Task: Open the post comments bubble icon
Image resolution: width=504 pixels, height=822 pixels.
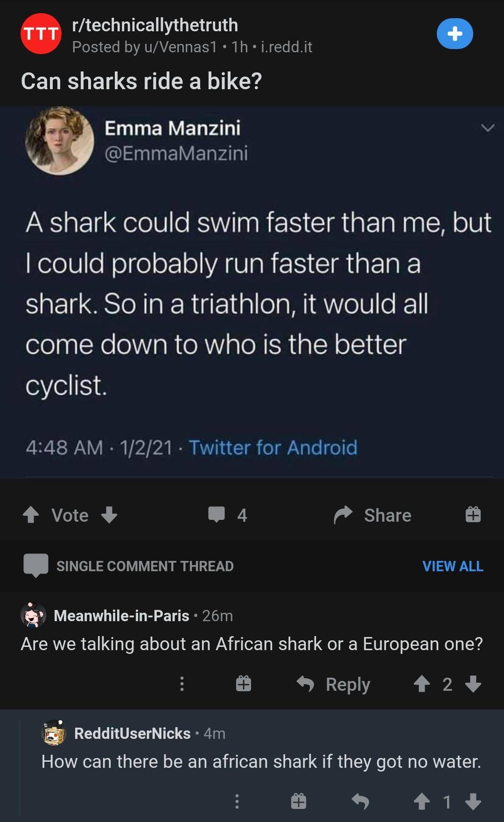Action: 217,514
